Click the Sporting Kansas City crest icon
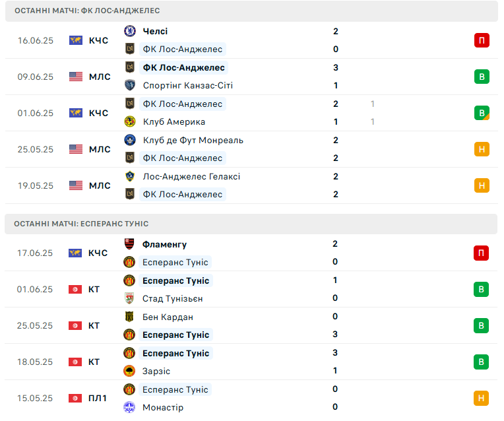504x421 pixels. [130, 85]
